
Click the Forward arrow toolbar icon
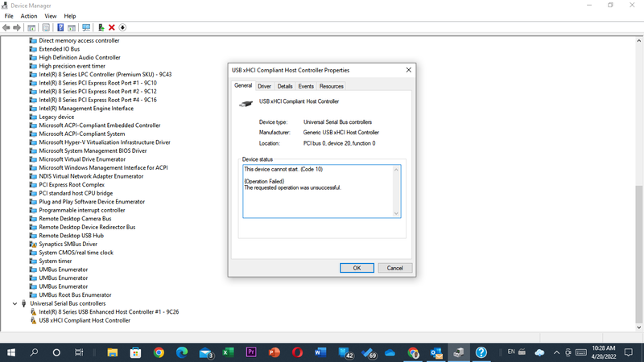coord(17,27)
